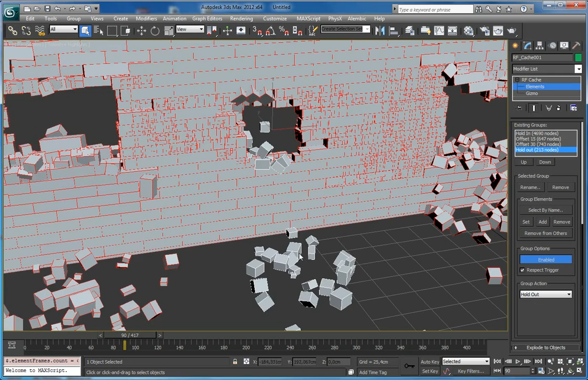Click the Edit Named Selection Sets icon

click(x=313, y=31)
